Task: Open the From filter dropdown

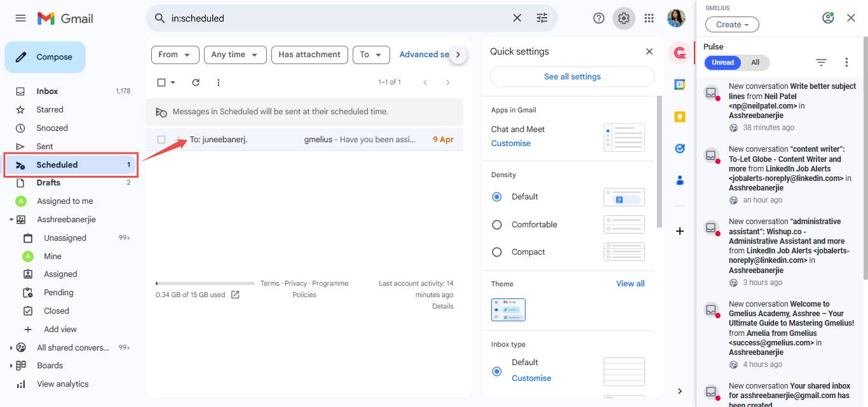Action: tap(175, 55)
